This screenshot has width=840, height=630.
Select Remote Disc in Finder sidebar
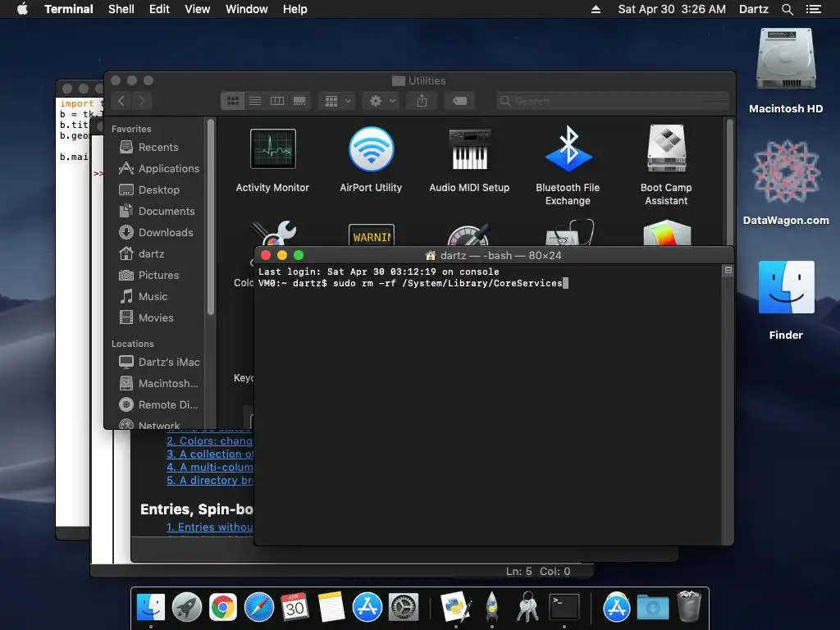point(158,405)
